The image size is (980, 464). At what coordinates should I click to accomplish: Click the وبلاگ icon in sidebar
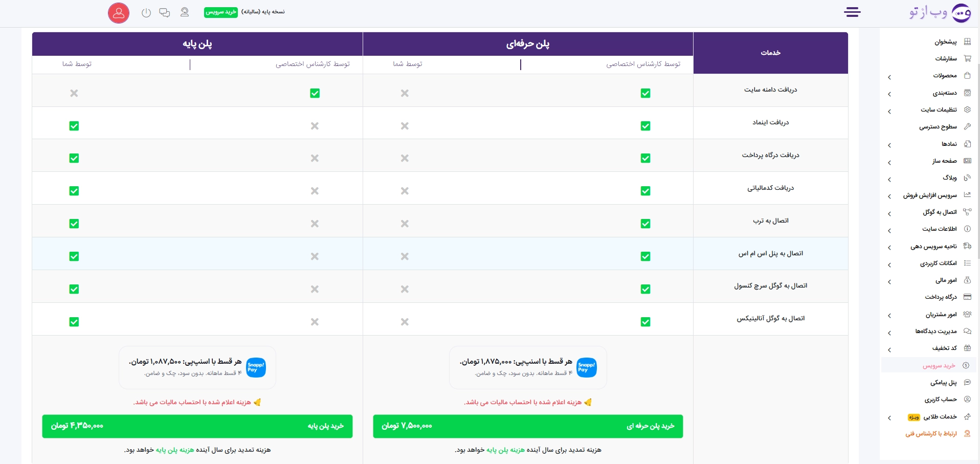(x=967, y=178)
